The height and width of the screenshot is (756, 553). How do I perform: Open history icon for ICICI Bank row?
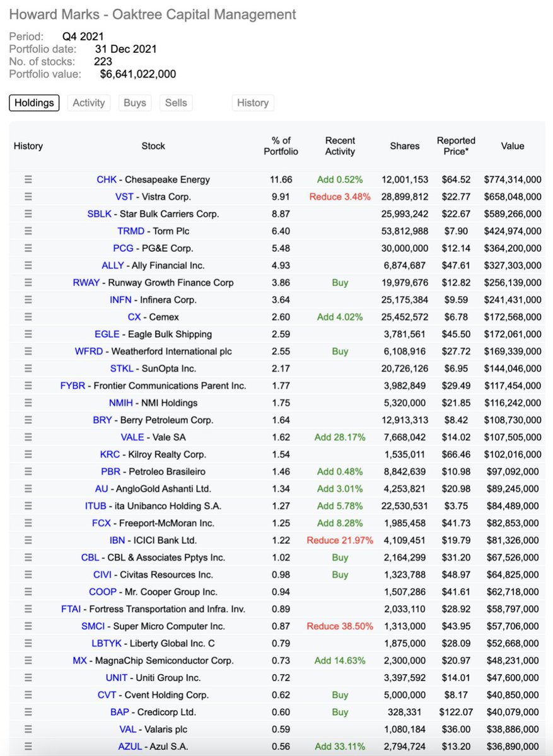[x=28, y=540]
